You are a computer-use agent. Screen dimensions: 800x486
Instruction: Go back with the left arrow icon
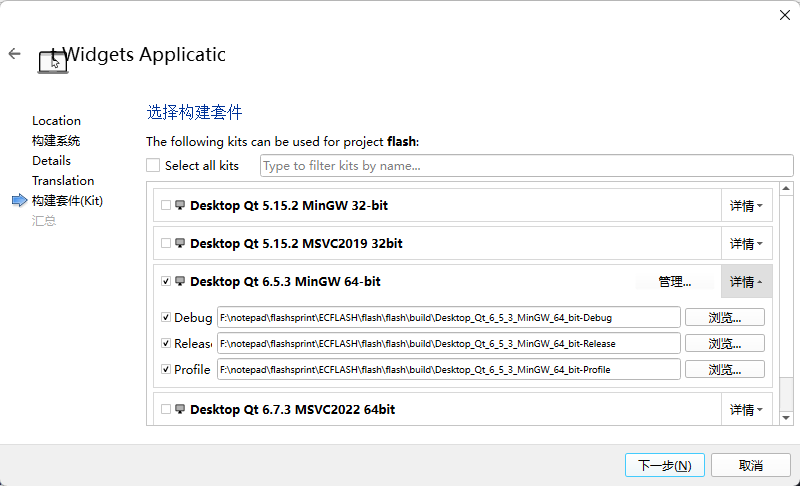15,54
